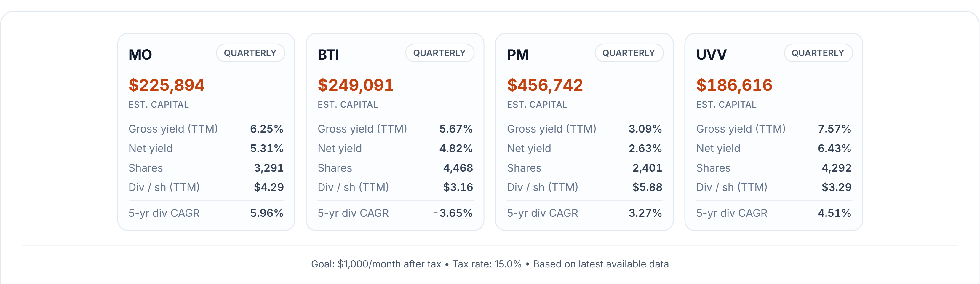
Task: Click UVV estimated capital $186,616
Action: (x=734, y=85)
